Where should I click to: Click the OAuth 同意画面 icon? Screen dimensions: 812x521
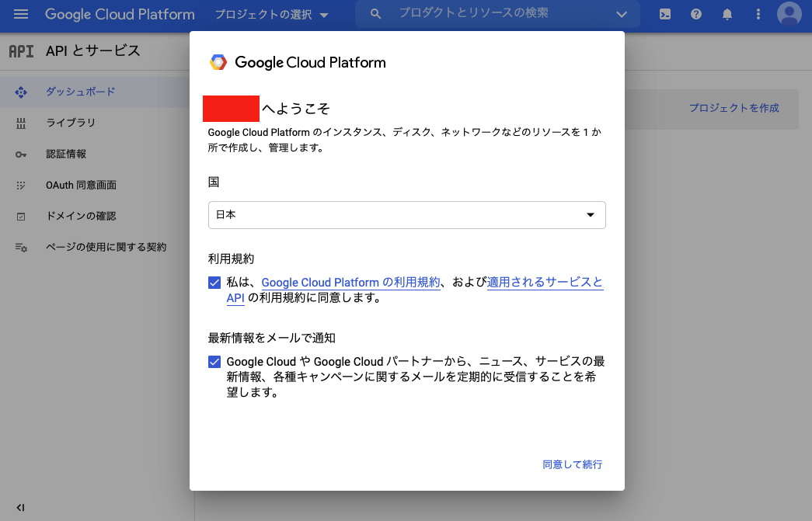pos(21,186)
